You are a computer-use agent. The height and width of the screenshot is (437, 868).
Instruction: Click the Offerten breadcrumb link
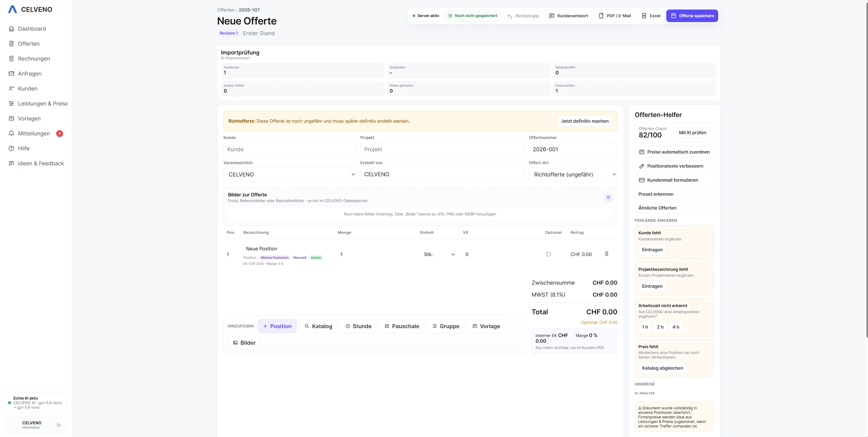pyautogui.click(x=225, y=10)
